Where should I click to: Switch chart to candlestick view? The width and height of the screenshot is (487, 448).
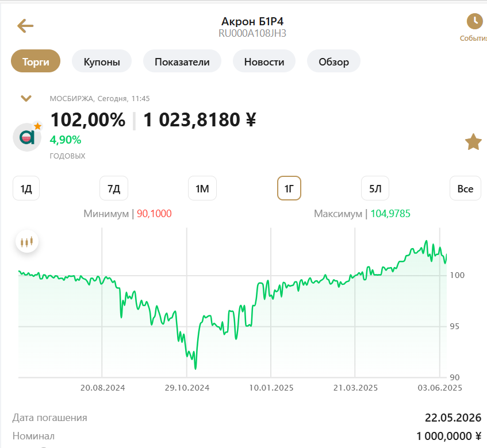tap(27, 241)
